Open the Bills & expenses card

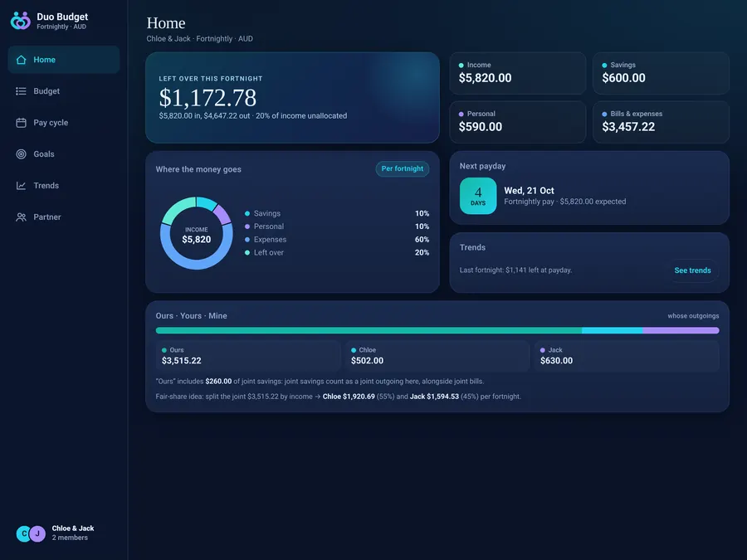tap(661, 122)
